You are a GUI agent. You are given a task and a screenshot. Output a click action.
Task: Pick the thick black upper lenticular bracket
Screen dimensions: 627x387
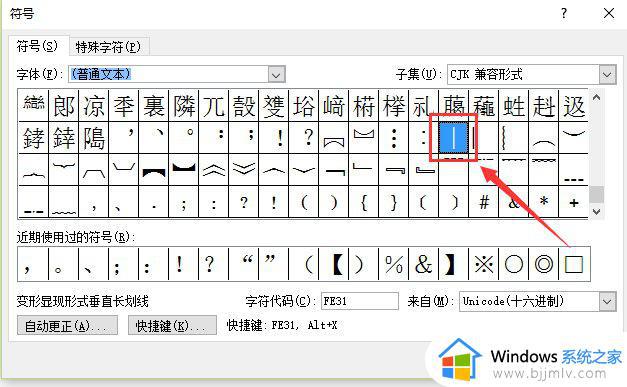click(x=154, y=170)
